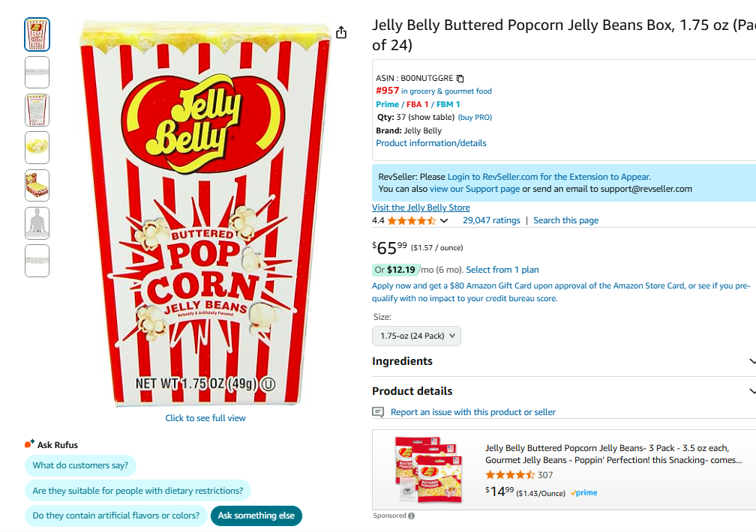The height and width of the screenshot is (532, 756).
Task: View the loose jelly beans thumbnail
Action: 37,148
